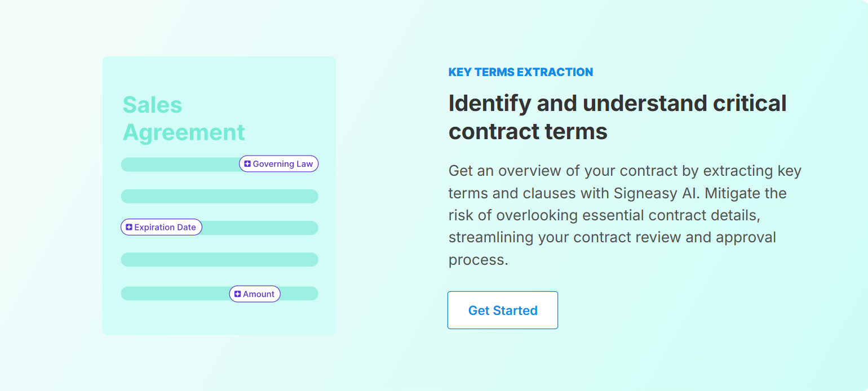The image size is (868, 391).
Task: Open the KEY TERMS EXTRACTION section
Action: (521, 72)
